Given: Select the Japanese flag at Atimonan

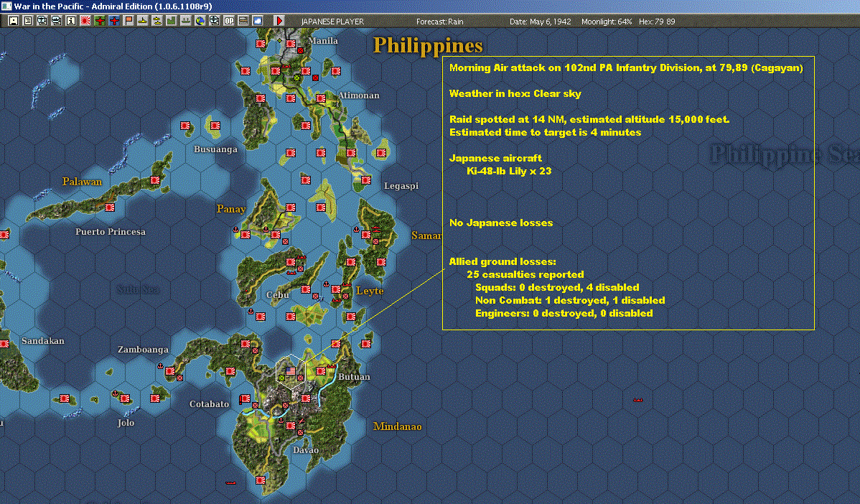Looking at the screenshot, I should point(321,98).
